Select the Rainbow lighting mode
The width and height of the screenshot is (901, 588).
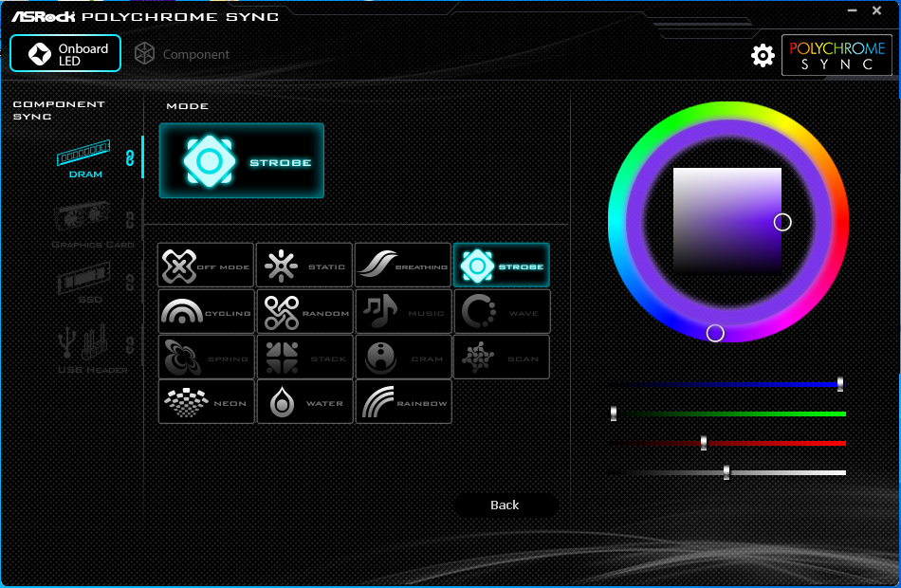tap(403, 402)
